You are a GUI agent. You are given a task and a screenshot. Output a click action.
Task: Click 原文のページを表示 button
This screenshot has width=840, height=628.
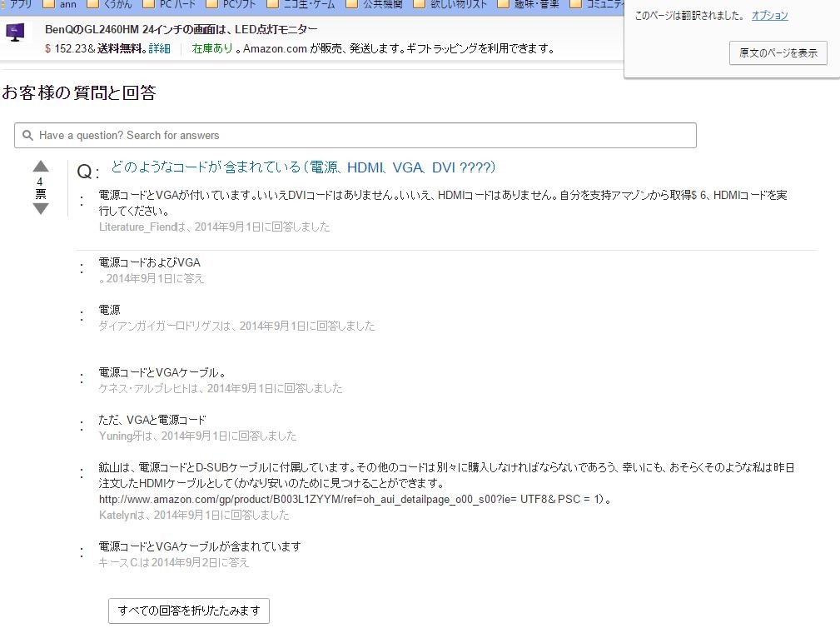[x=778, y=53]
